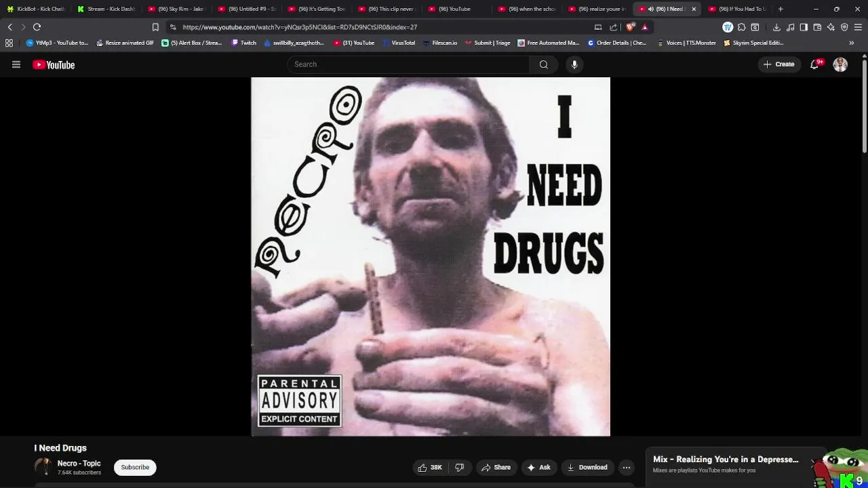Open Brave VPN shield icon
The image size is (868, 488).
[844, 27]
